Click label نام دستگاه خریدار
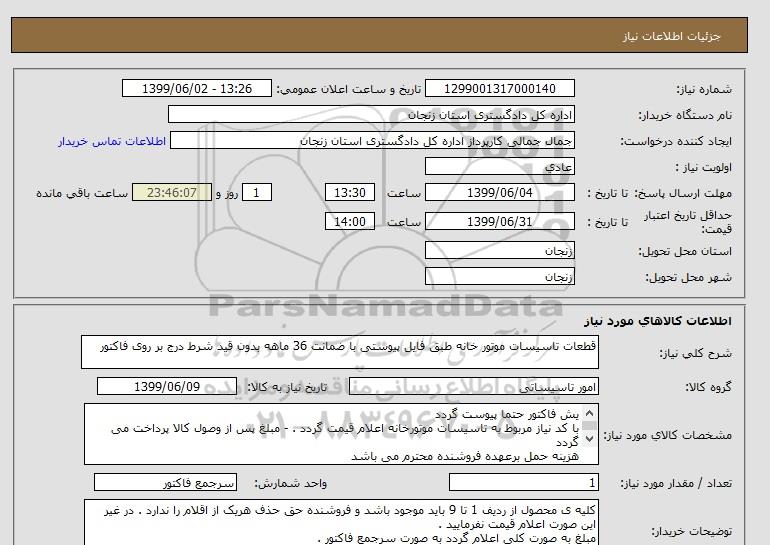Image resolution: width=770 pixels, height=545 pixels. click(685, 115)
